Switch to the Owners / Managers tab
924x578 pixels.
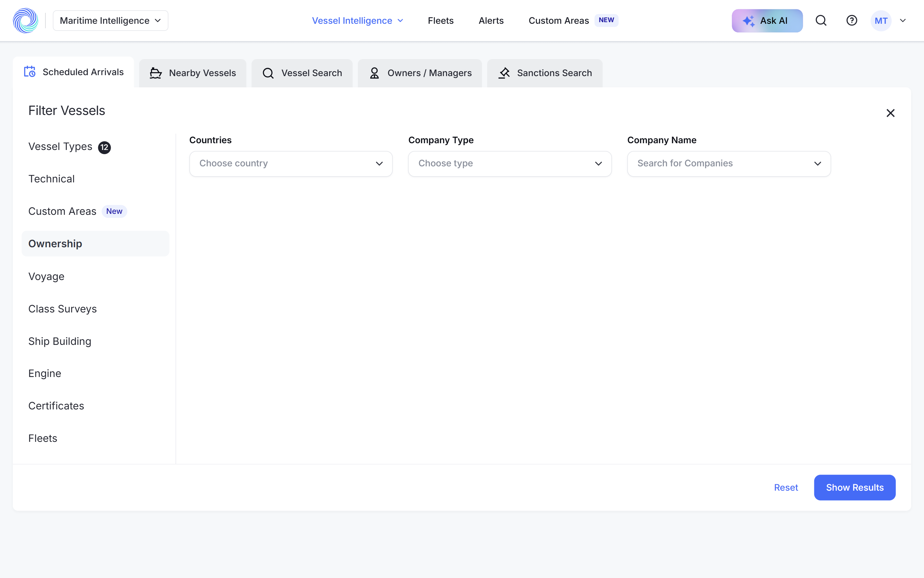coord(420,73)
